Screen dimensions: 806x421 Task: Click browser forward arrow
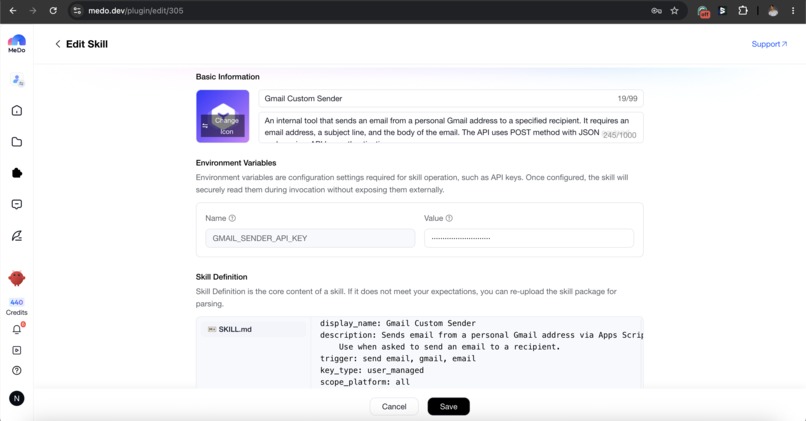pos(33,10)
